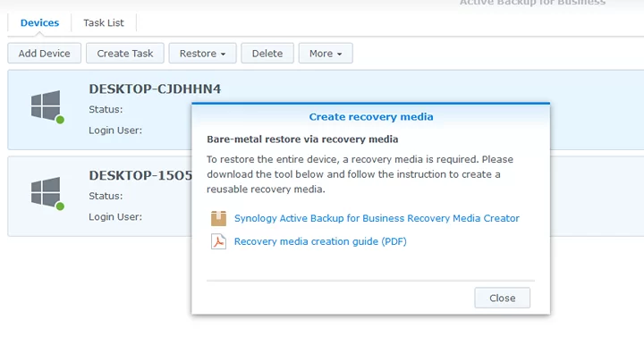Switch to the Devices tab
The image size is (644, 362).
coord(39,23)
